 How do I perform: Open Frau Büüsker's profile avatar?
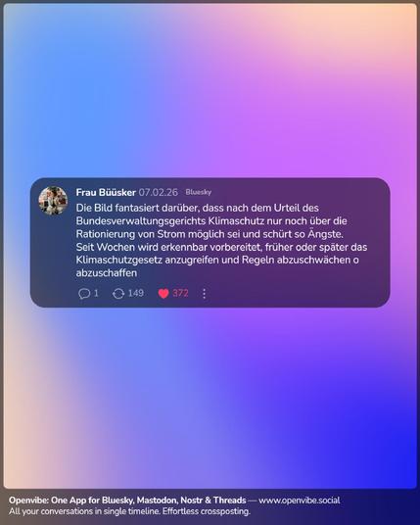coord(53,200)
